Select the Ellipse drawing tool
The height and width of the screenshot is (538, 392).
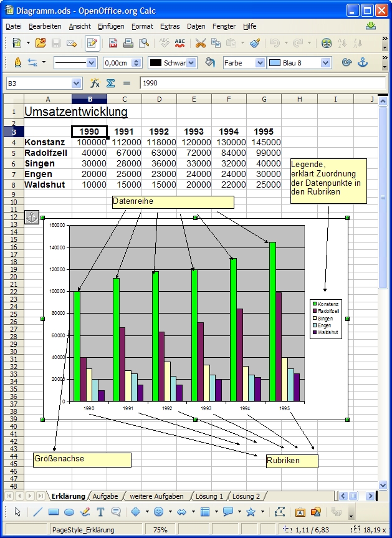pyautogui.click(x=69, y=512)
